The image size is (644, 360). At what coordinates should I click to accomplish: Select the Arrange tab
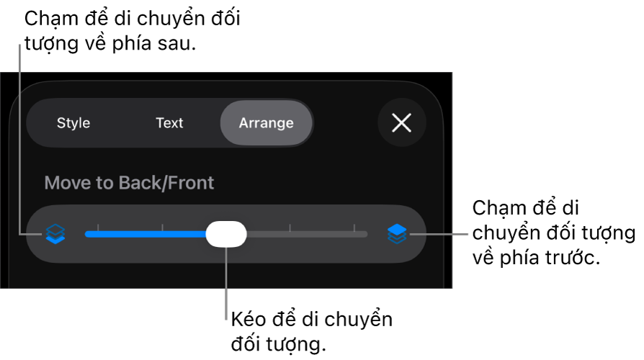(267, 123)
